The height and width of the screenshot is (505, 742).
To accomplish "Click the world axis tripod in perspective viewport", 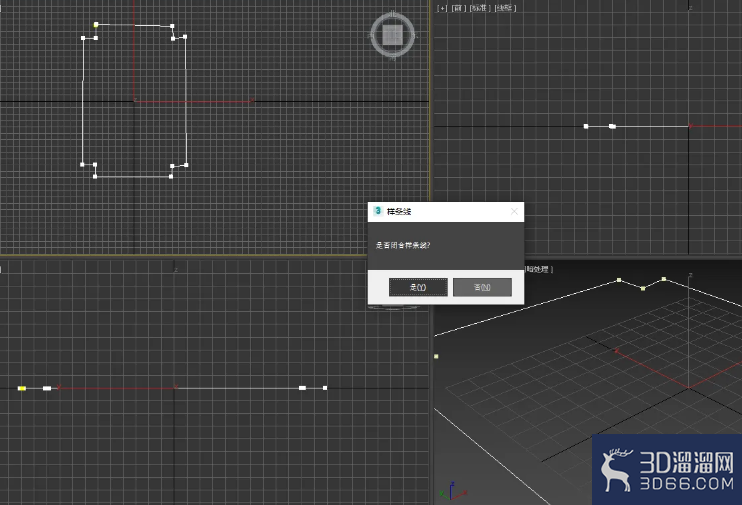I will (x=452, y=492).
